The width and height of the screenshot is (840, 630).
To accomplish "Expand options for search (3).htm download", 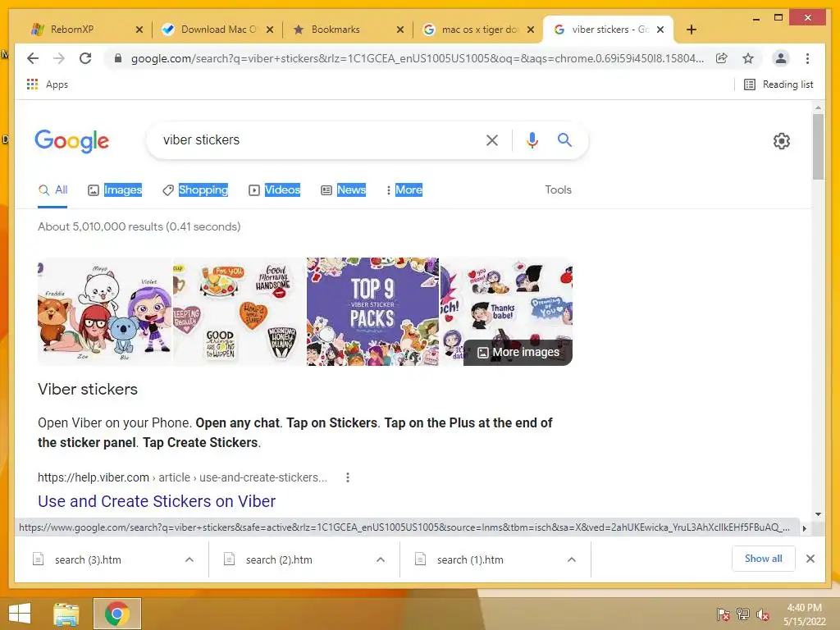I will (189, 559).
